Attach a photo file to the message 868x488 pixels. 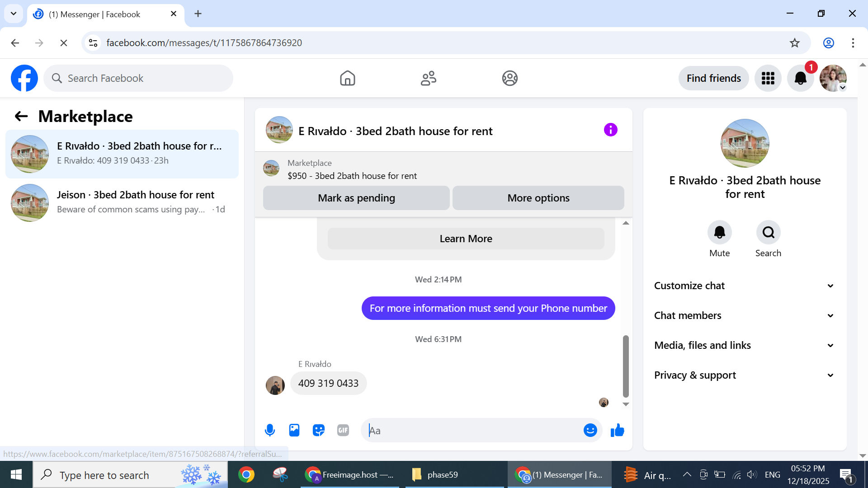(294, 430)
